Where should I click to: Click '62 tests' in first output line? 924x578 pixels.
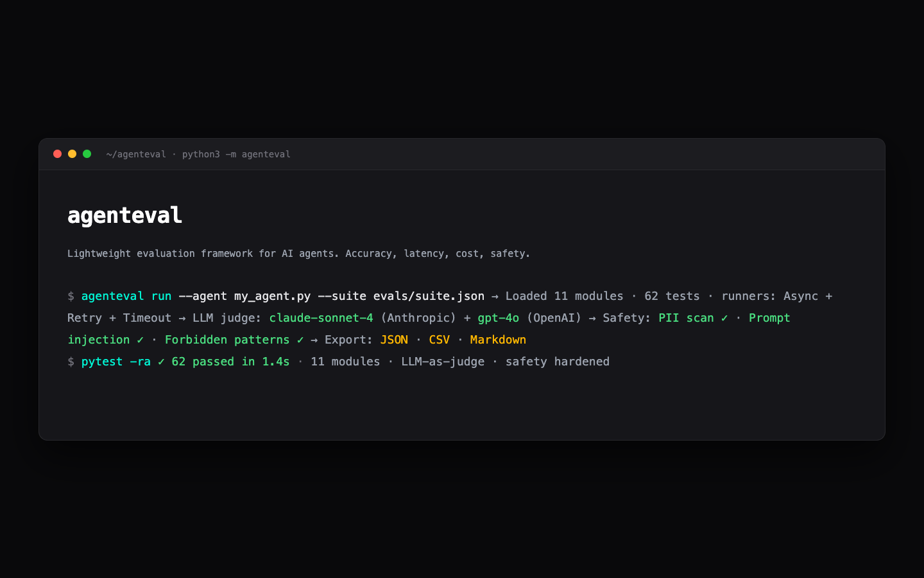(672, 296)
